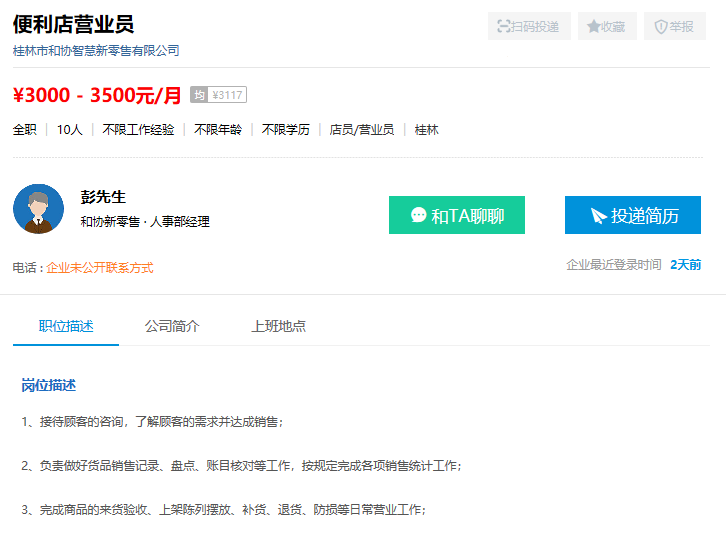Click the star favorite icon

coord(593,26)
